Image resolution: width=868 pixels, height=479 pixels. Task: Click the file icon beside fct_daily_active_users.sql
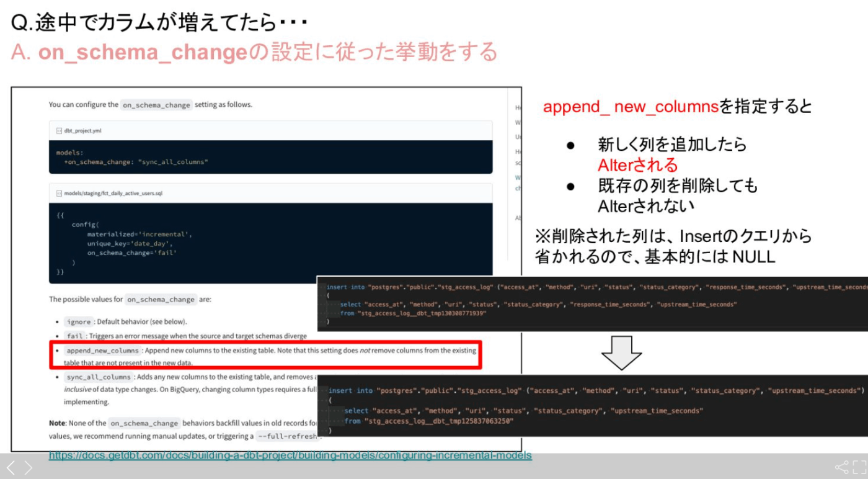point(59,194)
